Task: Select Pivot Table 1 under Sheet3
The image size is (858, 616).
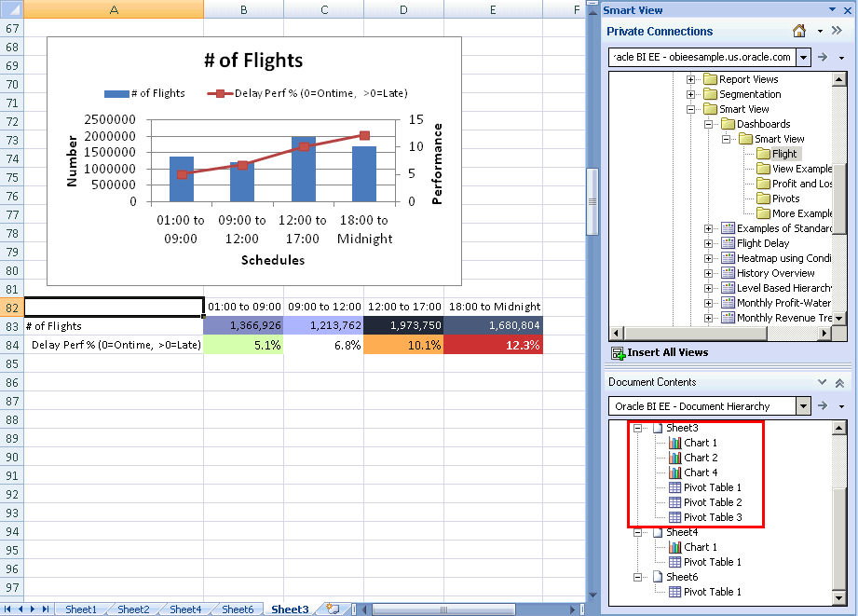Action: click(713, 487)
